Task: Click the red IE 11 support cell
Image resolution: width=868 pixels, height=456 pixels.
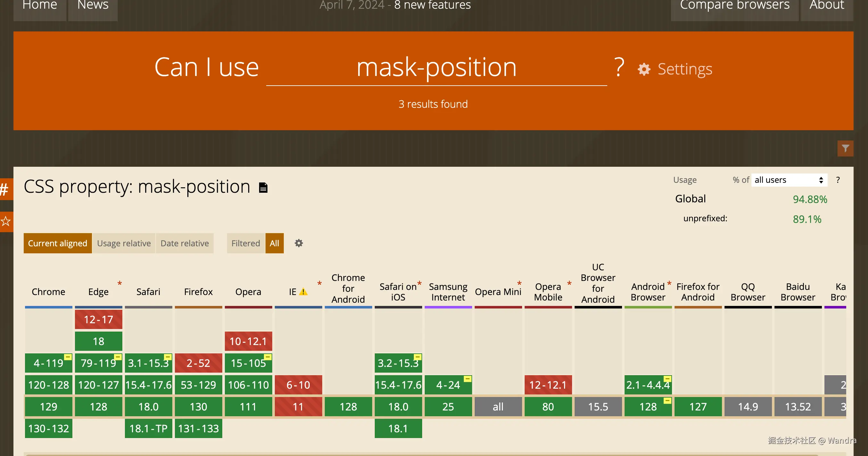Action: tap(298, 406)
